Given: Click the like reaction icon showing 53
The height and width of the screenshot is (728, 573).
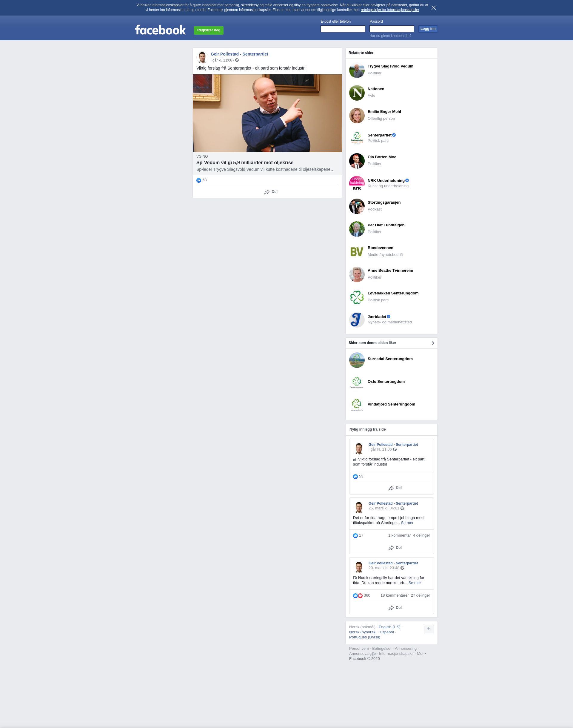Looking at the screenshot, I should [x=198, y=180].
